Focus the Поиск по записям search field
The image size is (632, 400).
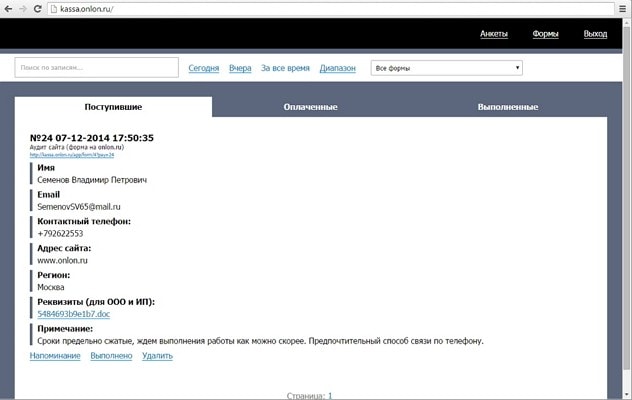[97, 67]
